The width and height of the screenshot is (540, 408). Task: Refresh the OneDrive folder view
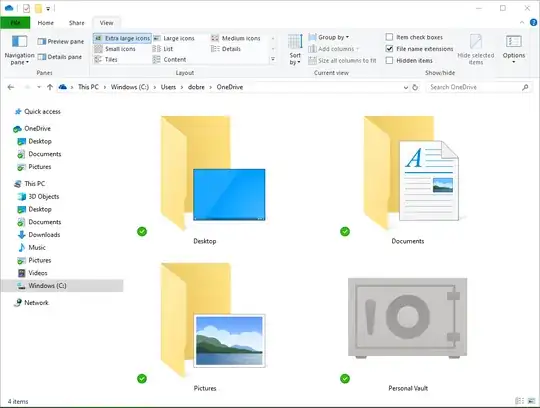(415, 87)
